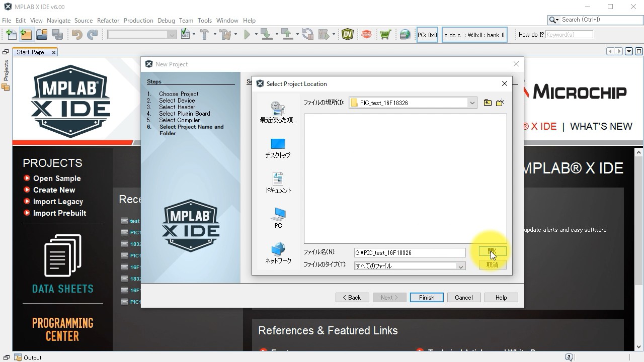Select the PC shortcut in file dialog

(278, 218)
